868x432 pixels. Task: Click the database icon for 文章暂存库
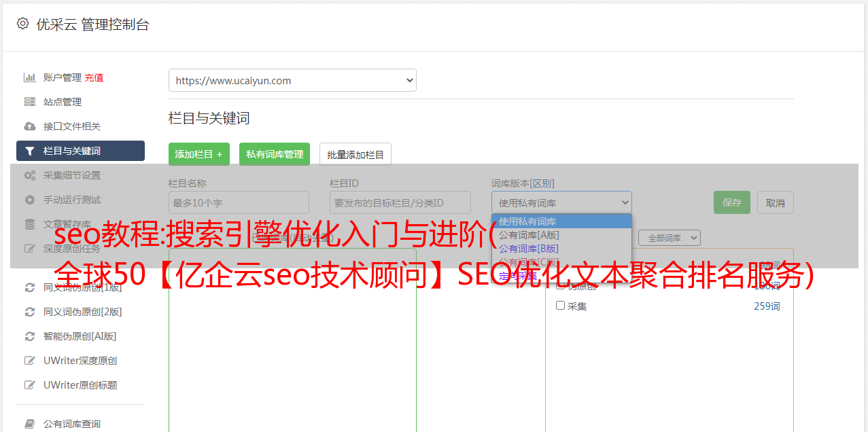30,224
